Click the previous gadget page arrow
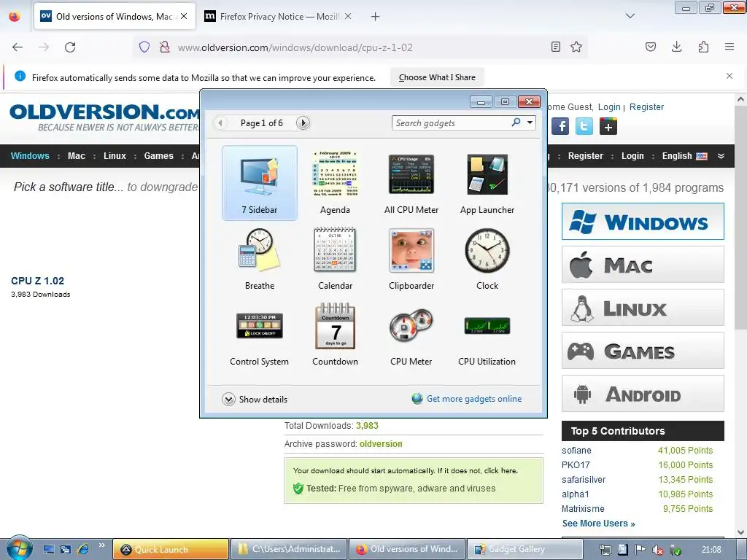The height and width of the screenshot is (560, 747). pyautogui.click(x=220, y=122)
